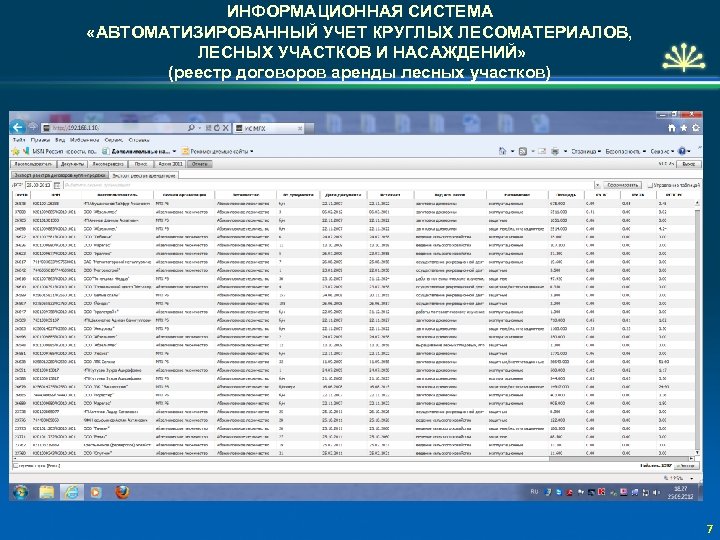Open the Вид menu
This screenshot has width=720, height=540.
click(60, 140)
